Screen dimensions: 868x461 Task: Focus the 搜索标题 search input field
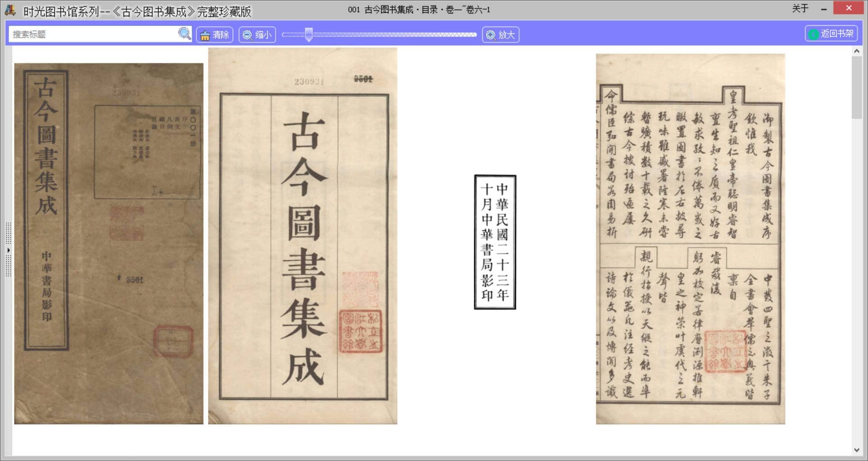click(93, 34)
